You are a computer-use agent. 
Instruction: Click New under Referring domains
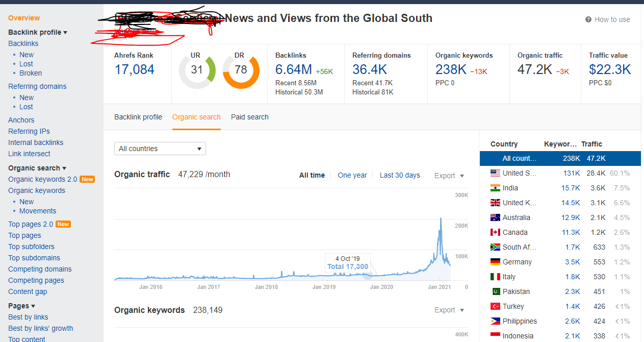coord(27,97)
